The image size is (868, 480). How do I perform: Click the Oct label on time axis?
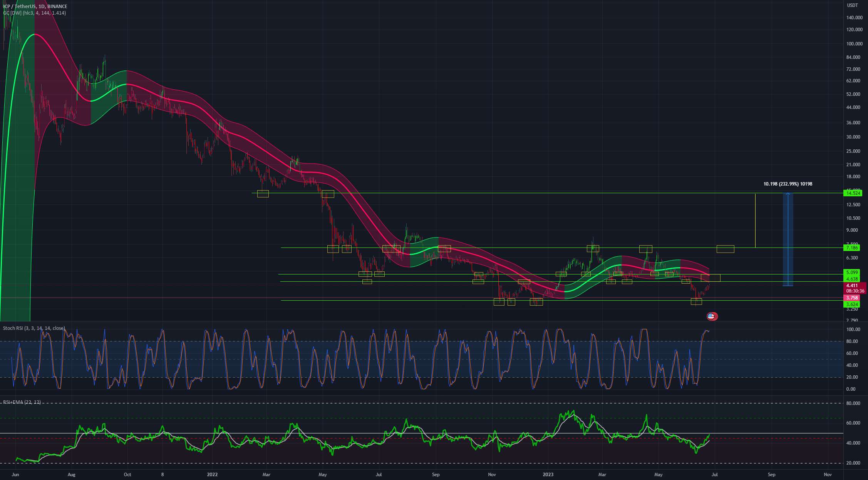click(x=127, y=474)
